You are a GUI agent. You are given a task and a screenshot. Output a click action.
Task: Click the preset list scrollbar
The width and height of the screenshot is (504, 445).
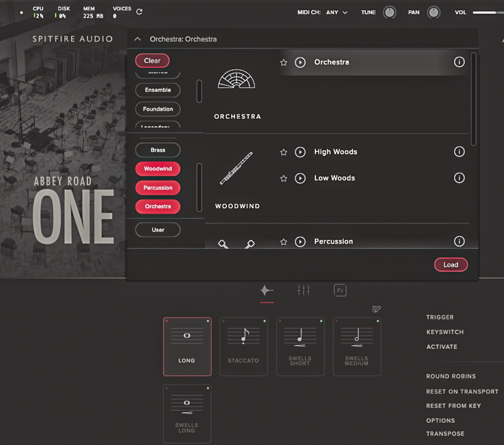click(x=473, y=99)
